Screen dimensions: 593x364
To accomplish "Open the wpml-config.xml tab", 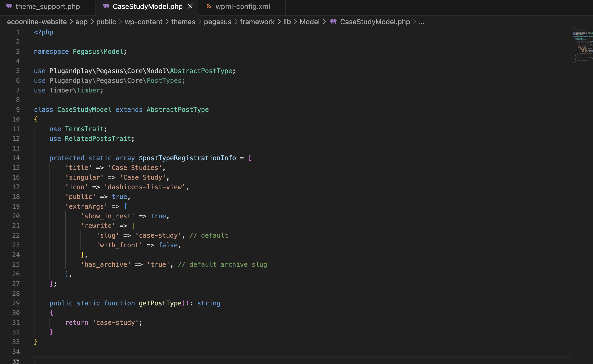I will pyautogui.click(x=242, y=6).
